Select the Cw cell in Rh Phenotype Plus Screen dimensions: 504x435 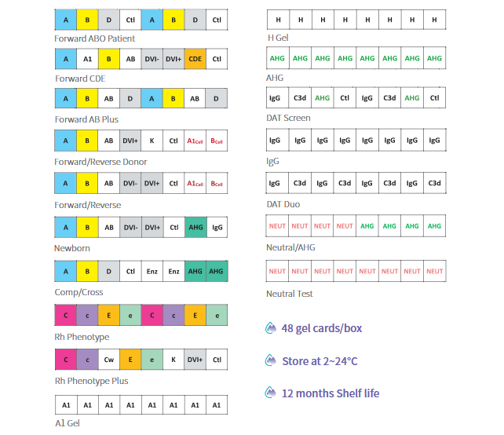109,360
